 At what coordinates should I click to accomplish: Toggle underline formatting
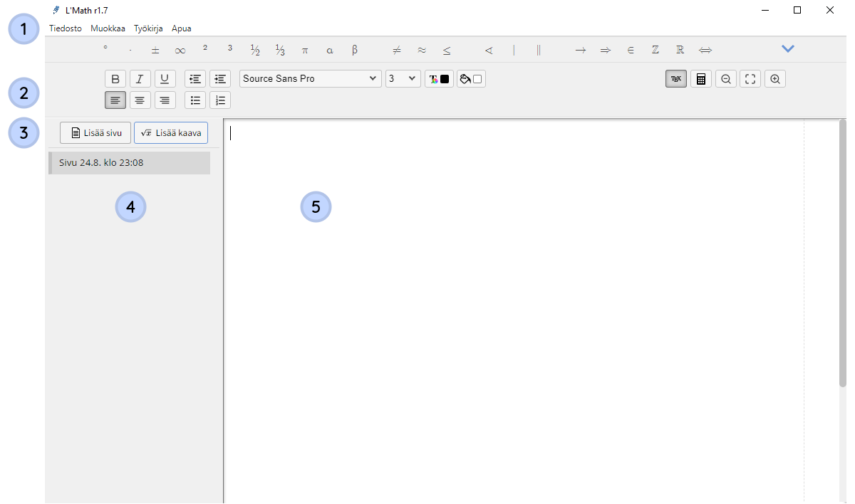(165, 78)
